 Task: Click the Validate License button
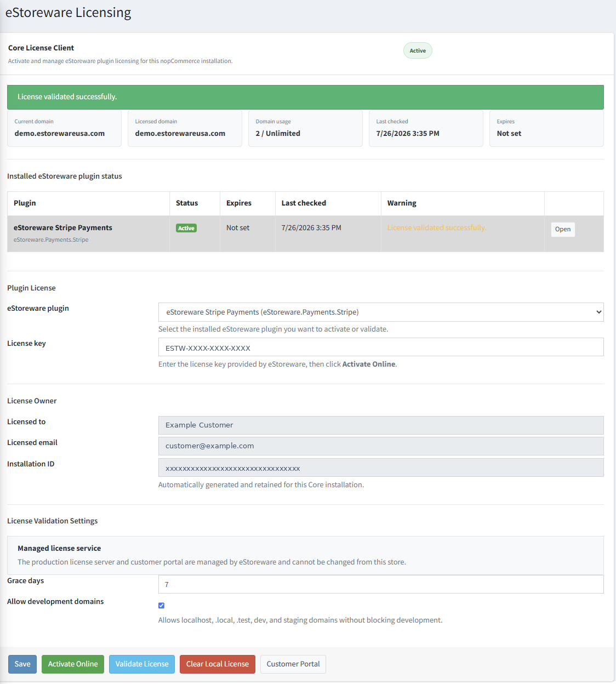tap(142, 664)
